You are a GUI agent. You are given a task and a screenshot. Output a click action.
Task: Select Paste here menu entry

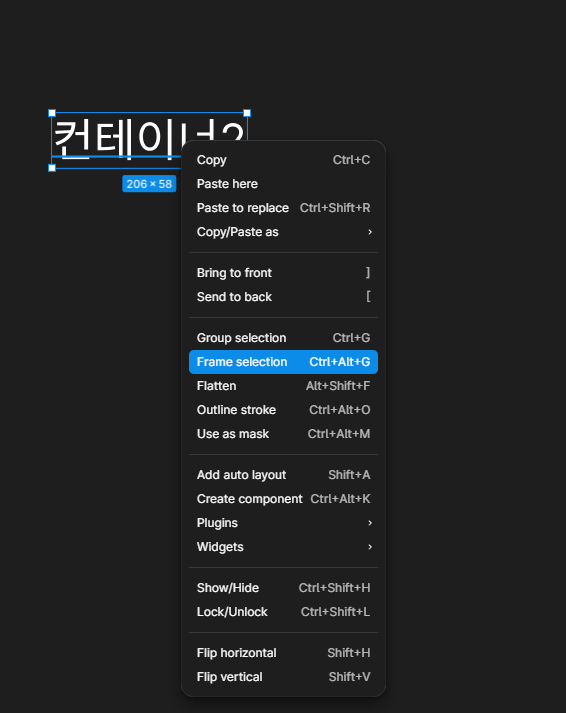pos(283,184)
